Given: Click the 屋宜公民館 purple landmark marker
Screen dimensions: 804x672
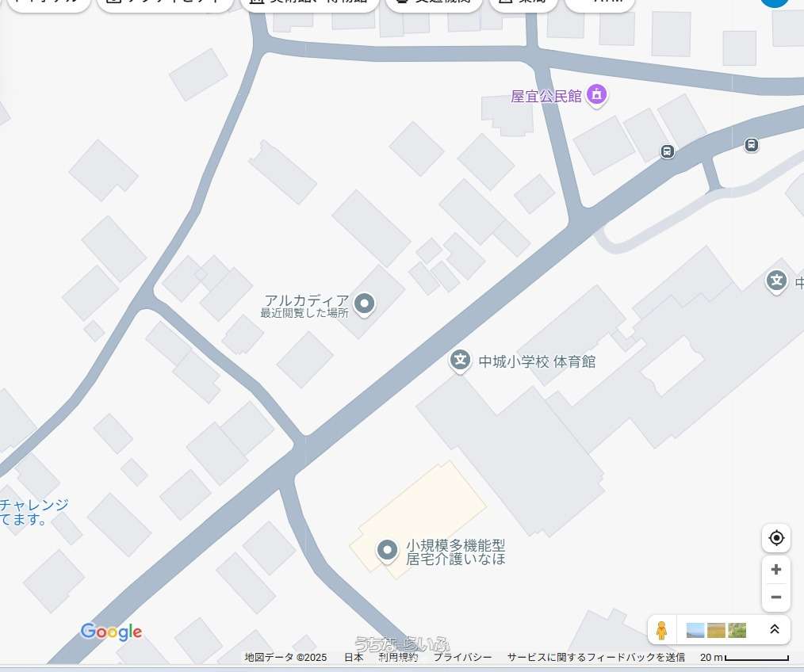Looking at the screenshot, I should pos(598,97).
